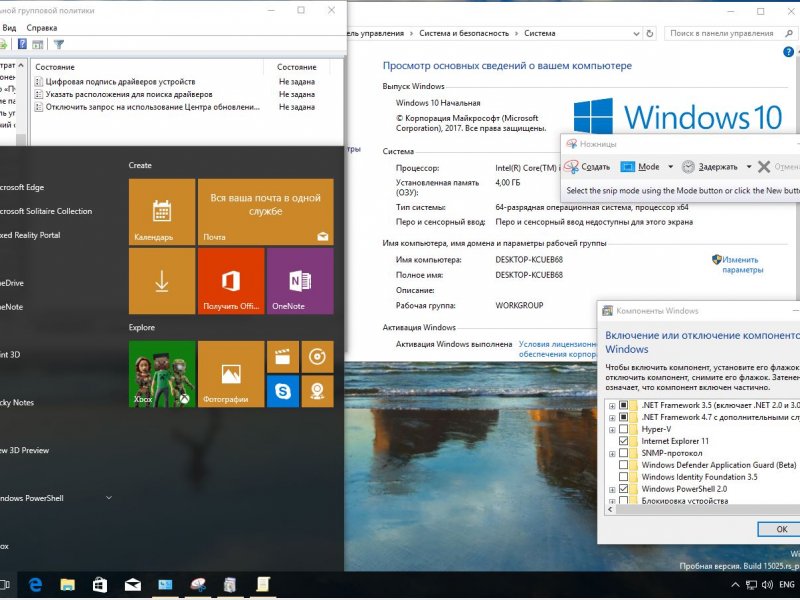This screenshot has height=600, width=800.
Task: Switch to the System control panel taskbar icon
Action: 165,585
